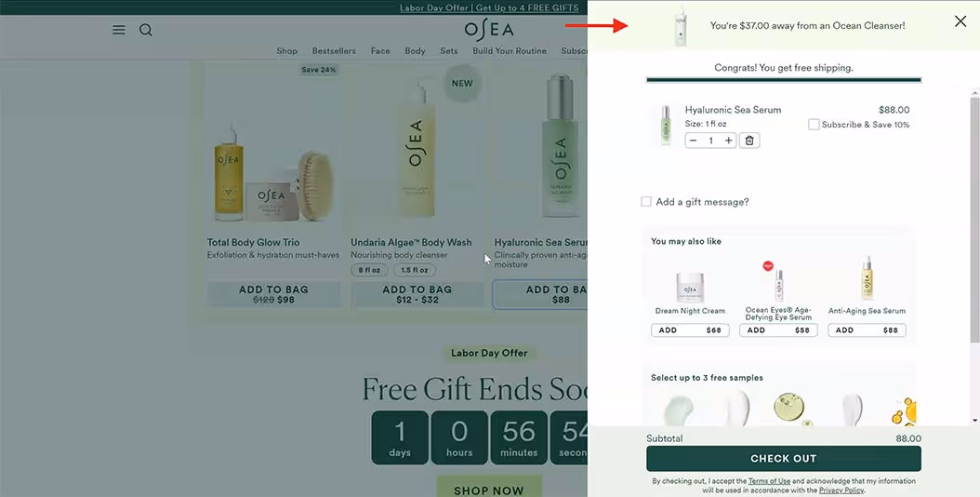Image resolution: width=980 pixels, height=497 pixels.
Task: Decrease serum quantity with minus button
Action: [x=693, y=141]
